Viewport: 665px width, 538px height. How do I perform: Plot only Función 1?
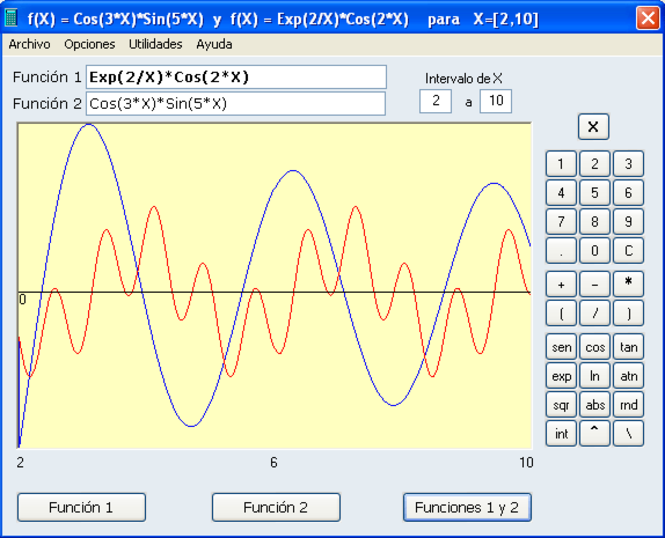pyautogui.click(x=81, y=507)
